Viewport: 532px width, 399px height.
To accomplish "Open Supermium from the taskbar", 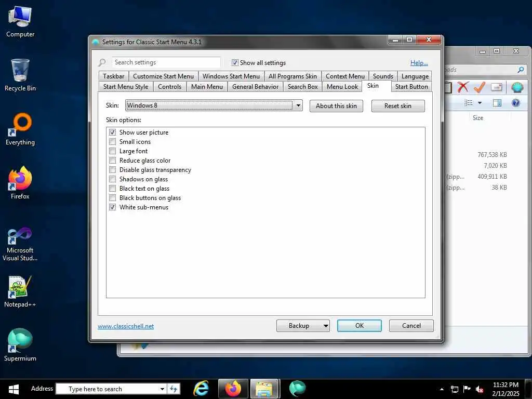I will (297, 389).
